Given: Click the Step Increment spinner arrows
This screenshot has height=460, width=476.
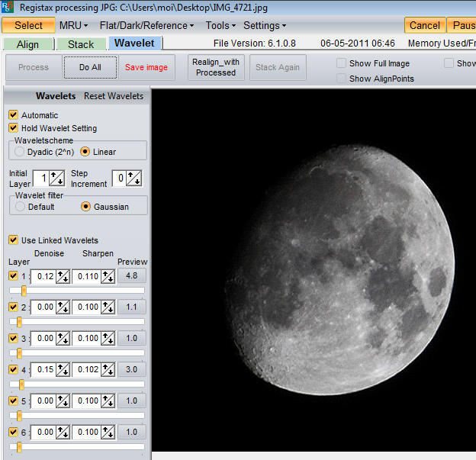Looking at the screenshot, I should click(134, 179).
